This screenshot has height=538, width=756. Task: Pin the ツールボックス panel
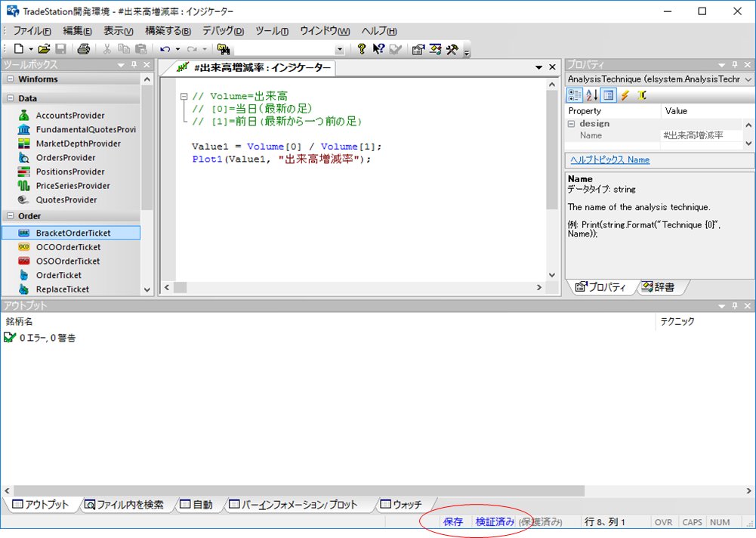134,64
